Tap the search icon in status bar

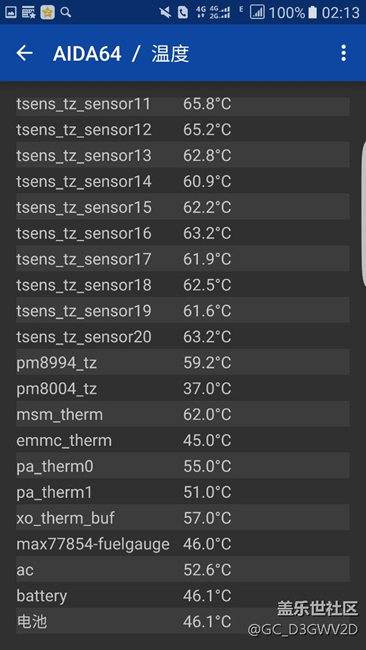coord(65,12)
